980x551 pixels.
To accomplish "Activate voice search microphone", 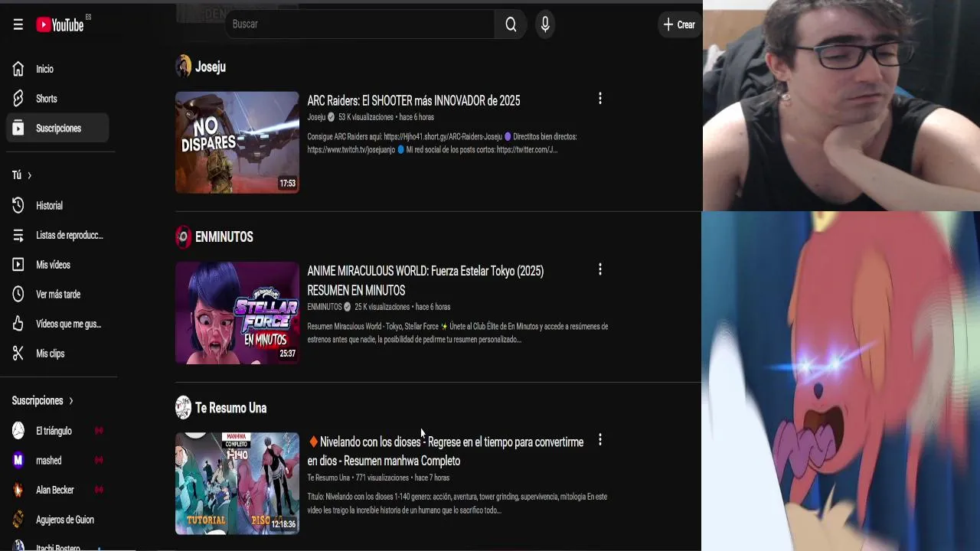I will coord(545,24).
